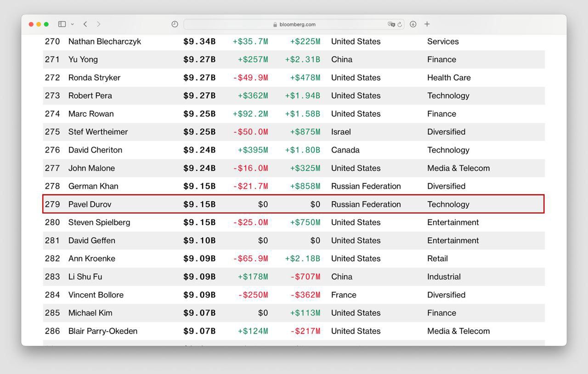The height and width of the screenshot is (374, 588).
Task: Open the Ronda Stryker entry
Action: [94, 78]
